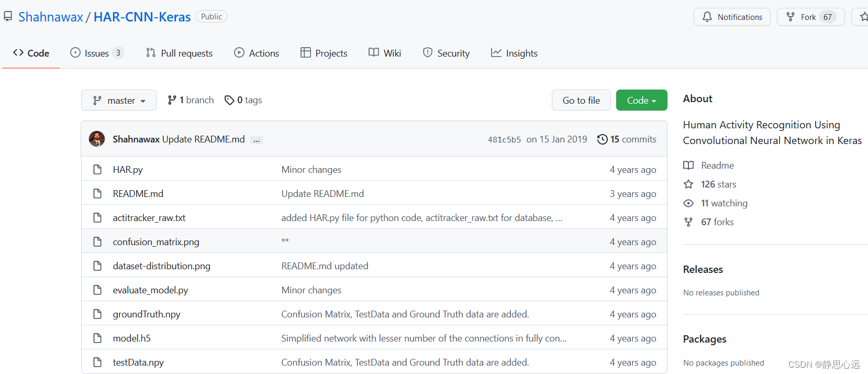Open commit hash 481c5b5
The width and height of the screenshot is (868, 374).
click(x=504, y=139)
